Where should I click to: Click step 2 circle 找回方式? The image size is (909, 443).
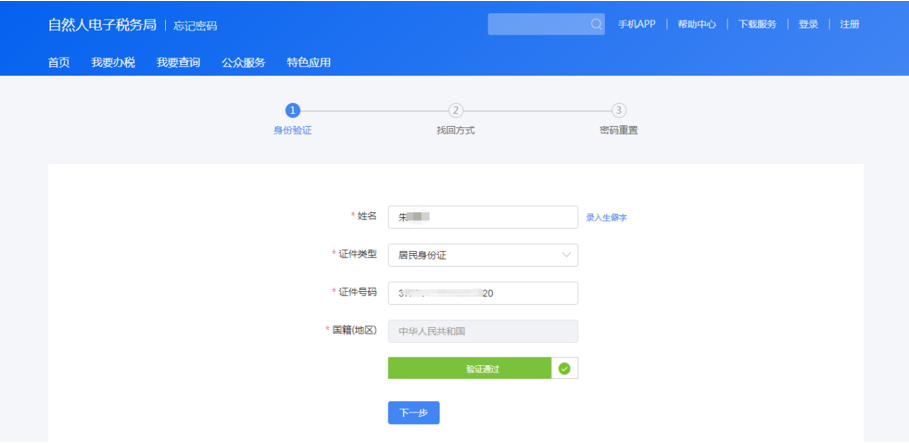456,110
